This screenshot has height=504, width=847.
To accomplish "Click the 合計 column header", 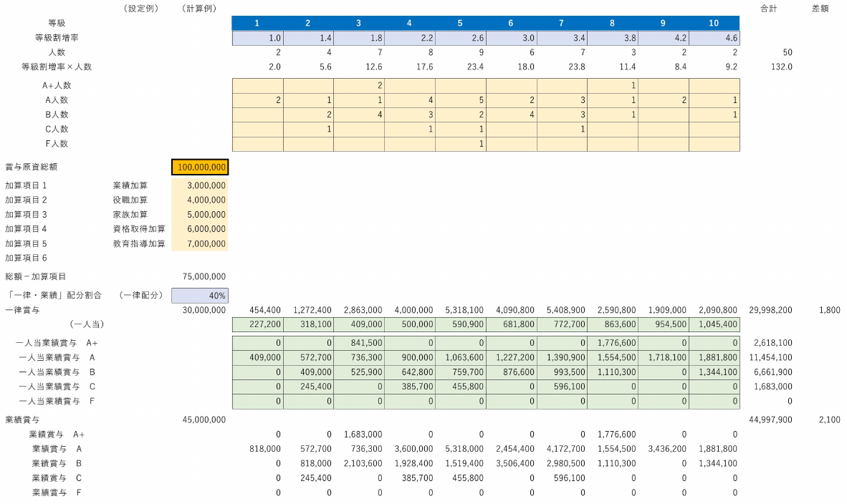I will [x=768, y=9].
